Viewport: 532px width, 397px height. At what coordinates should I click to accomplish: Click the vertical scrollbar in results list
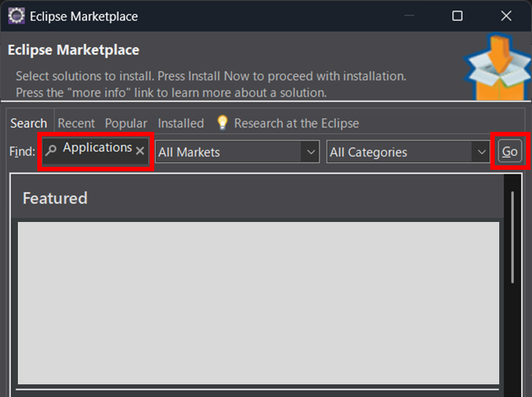tap(512, 238)
